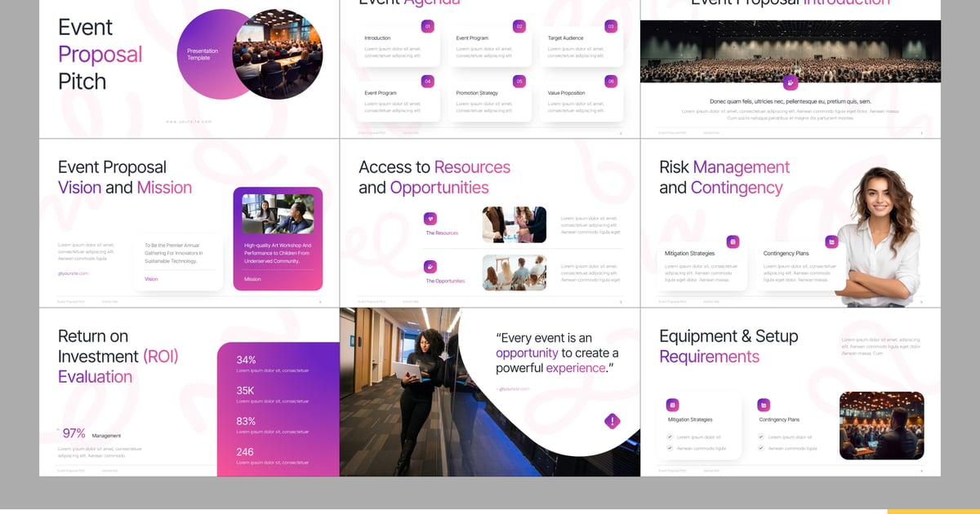
Task: Click 'To Be the Premier Annual Gathering' text
Action: pyautogui.click(x=173, y=253)
